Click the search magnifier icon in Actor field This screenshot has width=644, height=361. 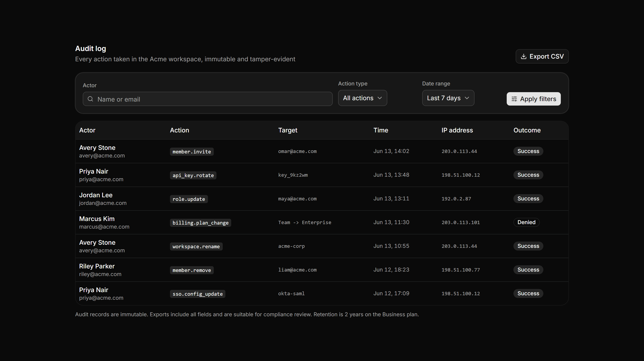tap(91, 99)
